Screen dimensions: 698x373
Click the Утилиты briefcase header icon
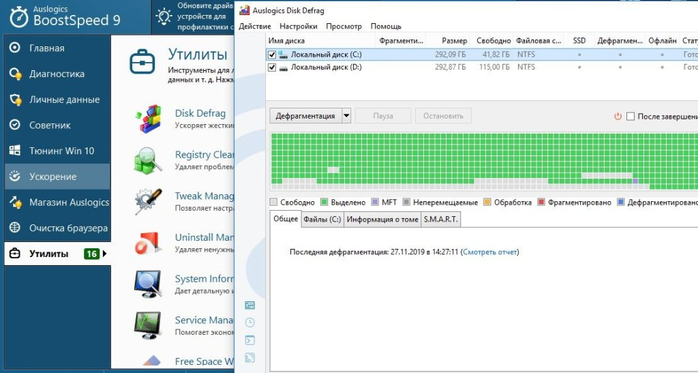pyautogui.click(x=142, y=62)
